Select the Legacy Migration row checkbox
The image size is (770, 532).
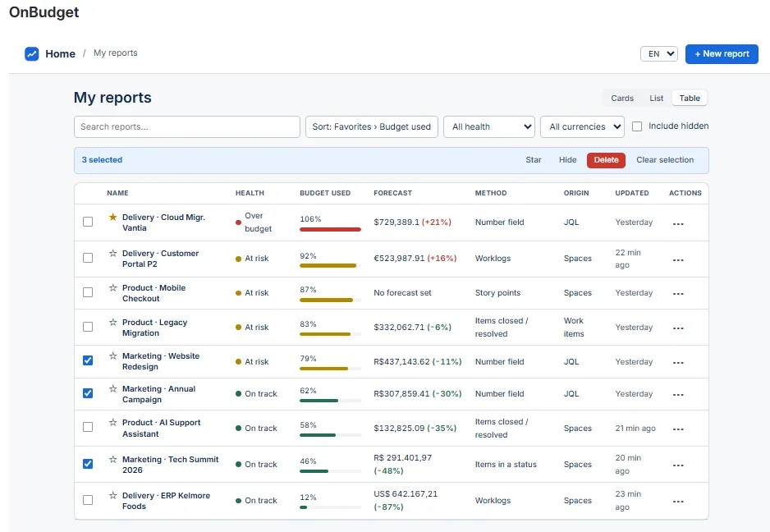(x=88, y=327)
